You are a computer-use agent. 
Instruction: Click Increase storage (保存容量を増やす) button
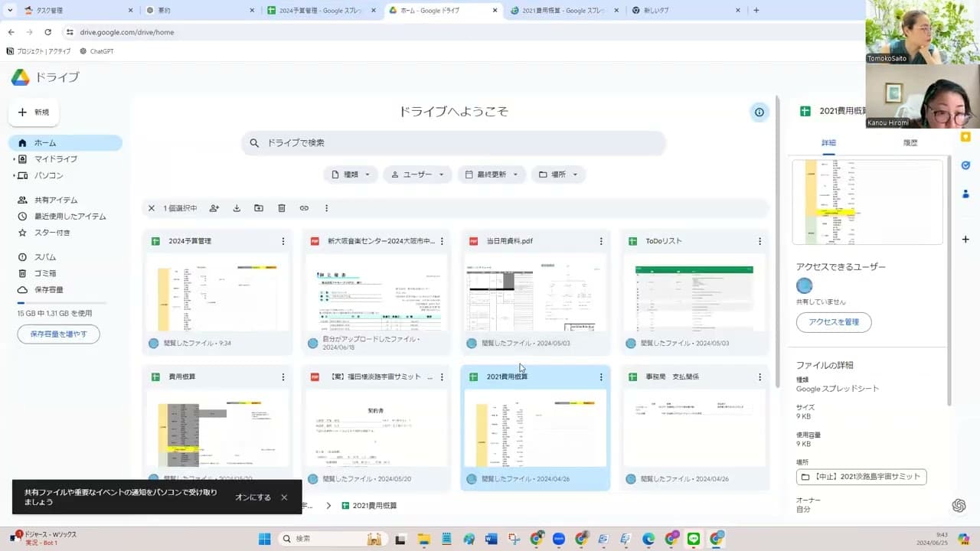59,334
